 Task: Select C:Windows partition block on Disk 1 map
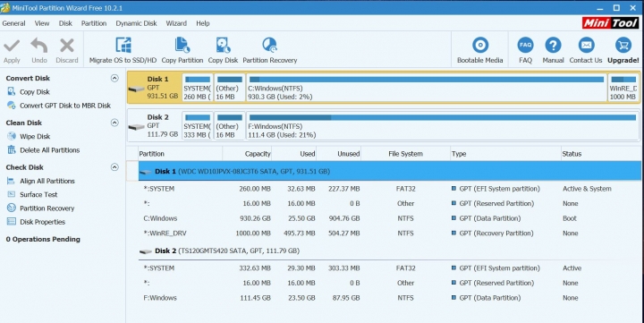tap(427, 88)
